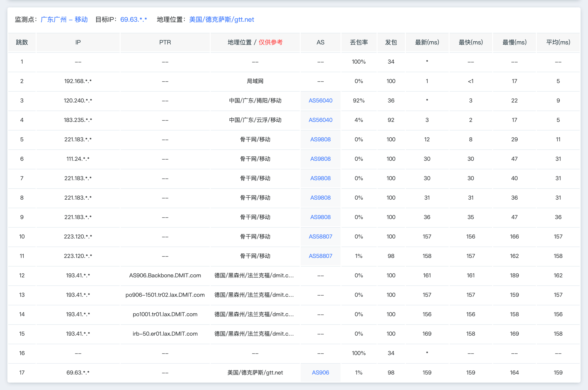Click the truncated location text on hop 12

[x=254, y=275]
